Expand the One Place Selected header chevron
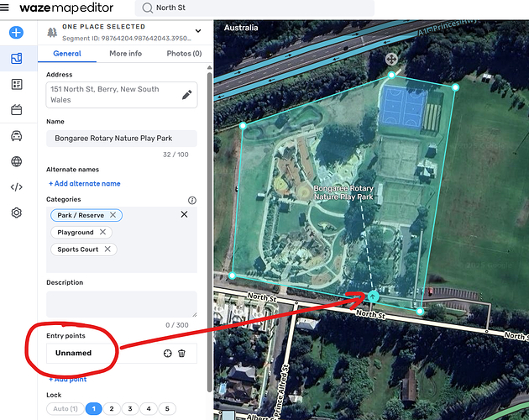 click(198, 31)
